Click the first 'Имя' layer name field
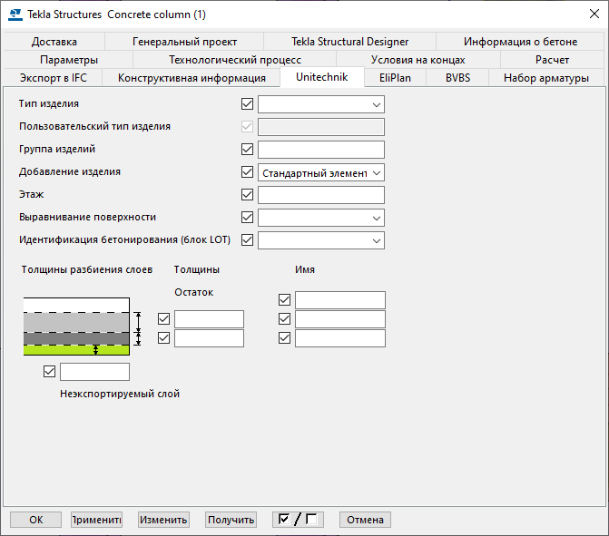The width and height of the screenshot is (609, 536). click(340, 300)
